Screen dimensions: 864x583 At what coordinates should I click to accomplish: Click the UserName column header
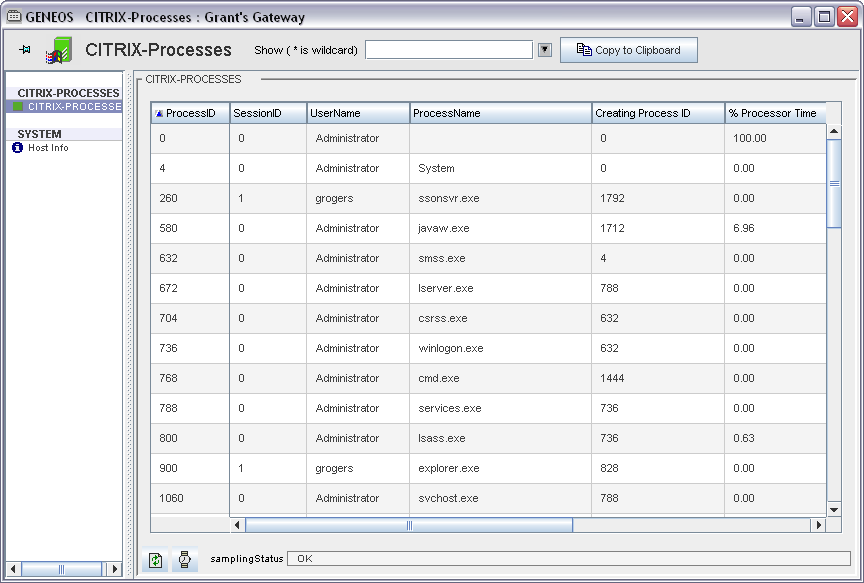pos(358,114)
